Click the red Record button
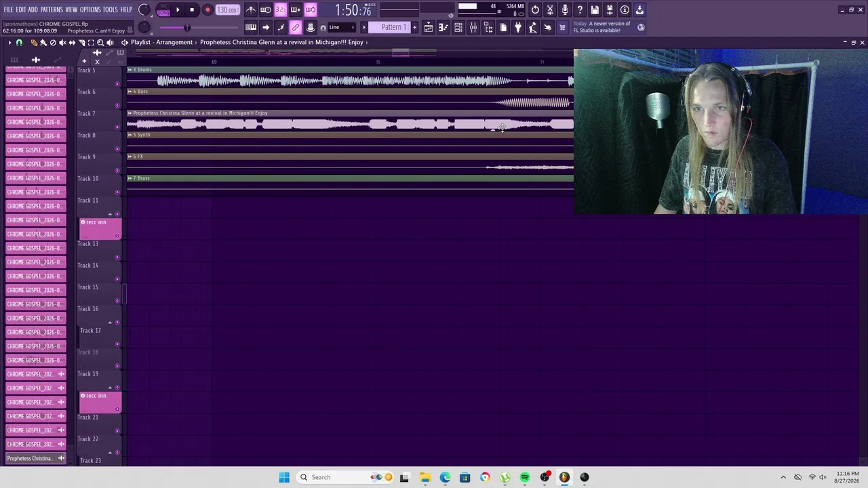 pyautogui.click(x=208, y=10)
